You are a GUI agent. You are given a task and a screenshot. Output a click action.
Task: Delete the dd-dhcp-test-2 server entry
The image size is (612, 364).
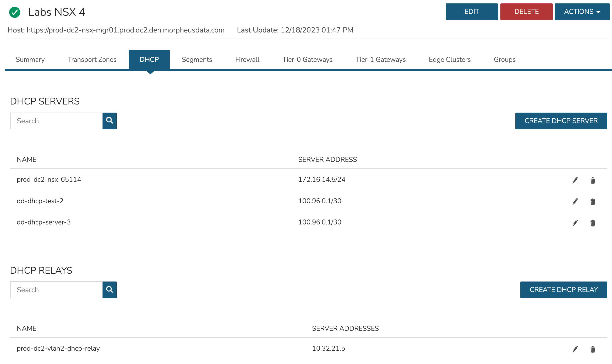593,202
